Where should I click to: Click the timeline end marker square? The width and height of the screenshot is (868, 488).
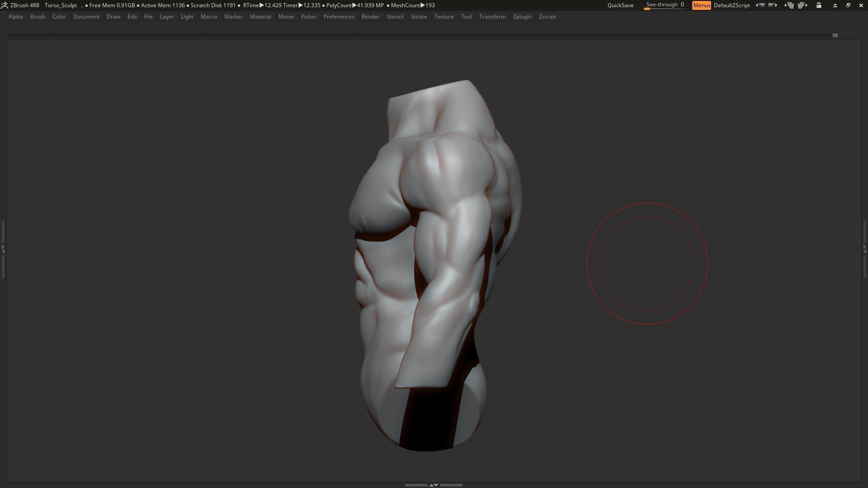(835, 35)
